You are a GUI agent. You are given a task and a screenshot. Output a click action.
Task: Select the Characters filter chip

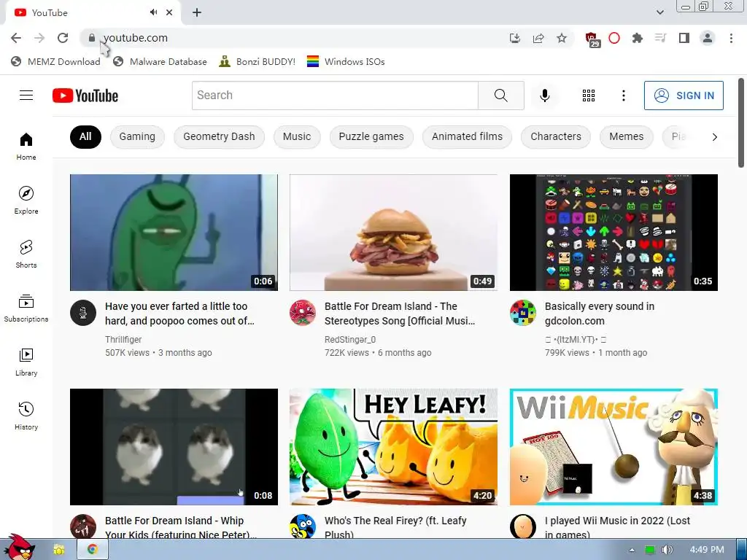click(555, 136)
